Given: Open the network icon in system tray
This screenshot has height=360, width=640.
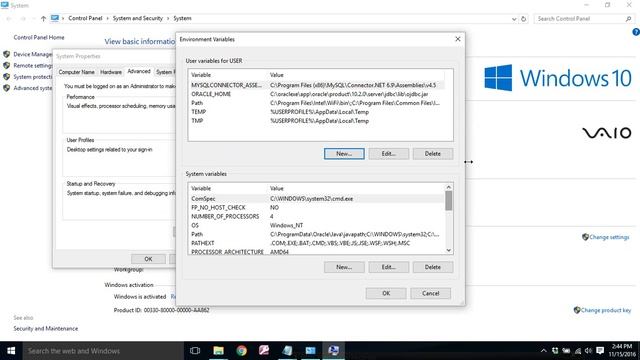Looking at the screenshot, I should pyautogui.click(x=578, y=351).
